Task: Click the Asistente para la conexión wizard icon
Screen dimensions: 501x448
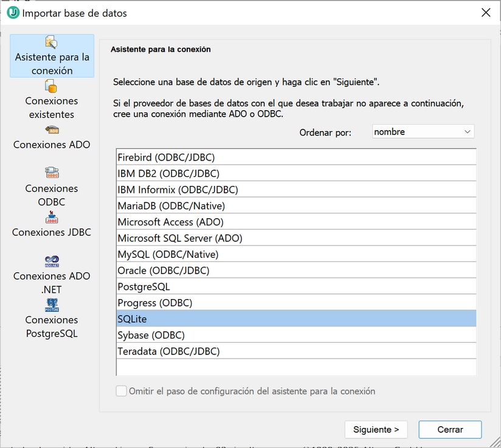Action: (52, 43)
